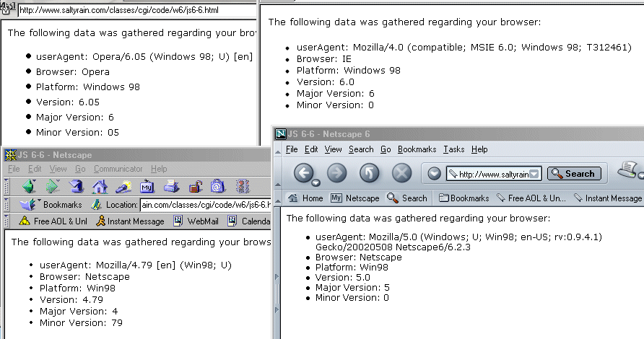Screen dimensions: 644x339
Task: Expand the Netscape 6 URL history dropdown
Action: [x=534, y=174]
